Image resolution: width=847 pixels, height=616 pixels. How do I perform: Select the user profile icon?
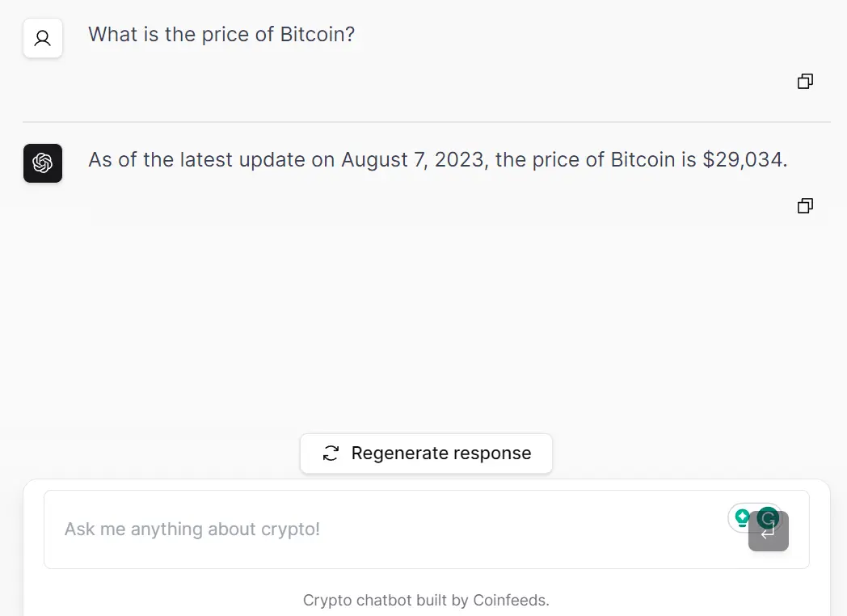coord(42,37)
